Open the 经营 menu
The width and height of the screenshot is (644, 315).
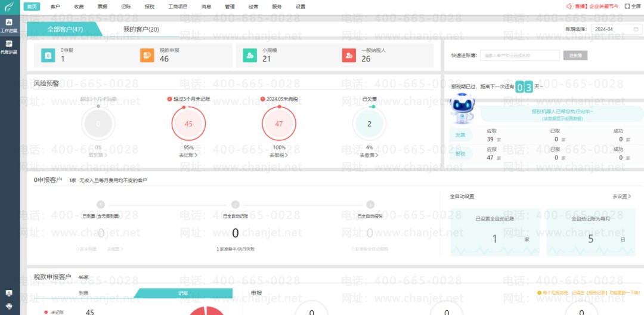point(253,7)
